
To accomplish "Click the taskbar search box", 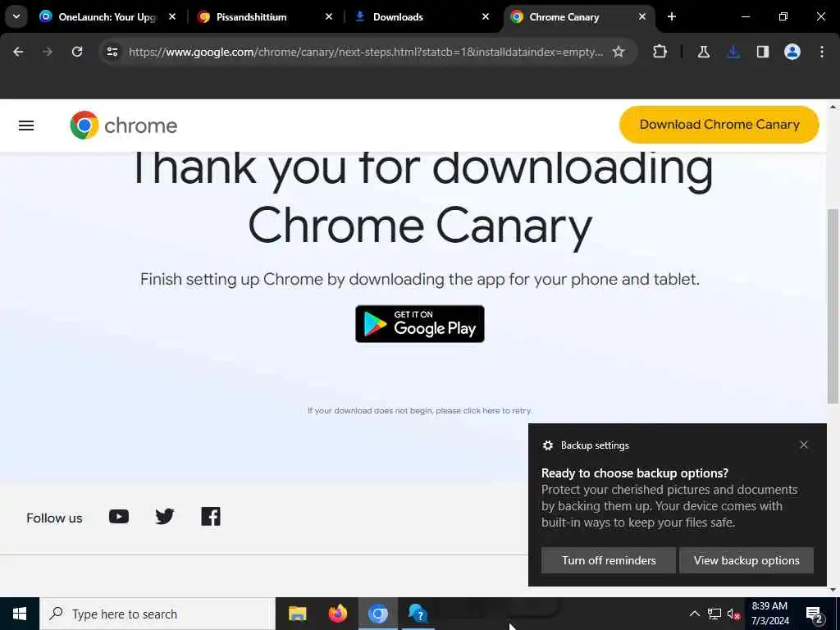I will (x=157, y=614).
